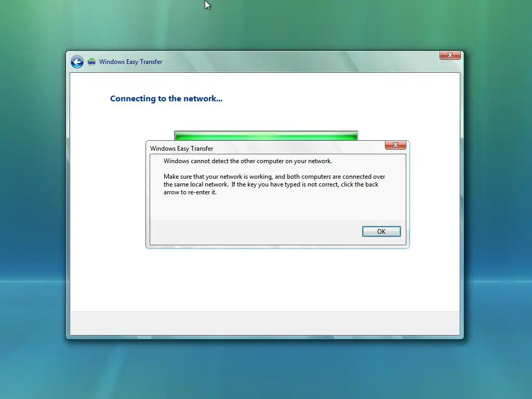Close the error dialog with its X button

[x=395, y=145]
